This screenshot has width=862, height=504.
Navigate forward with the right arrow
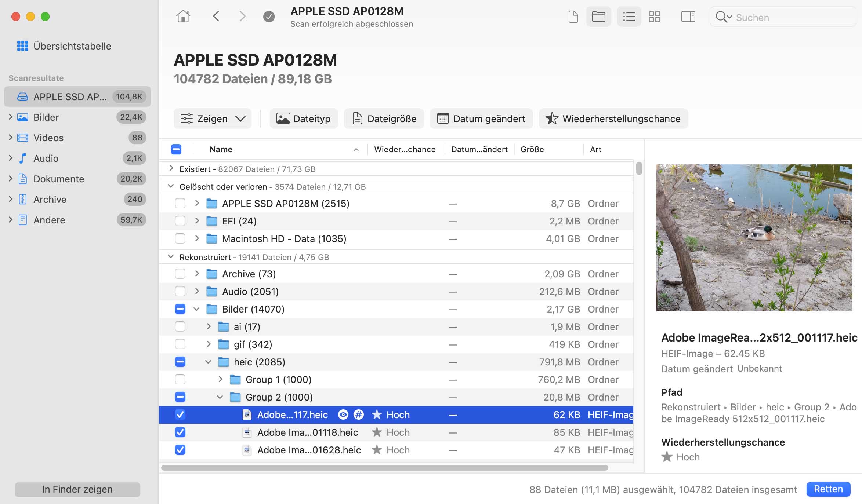coord(242,17)
